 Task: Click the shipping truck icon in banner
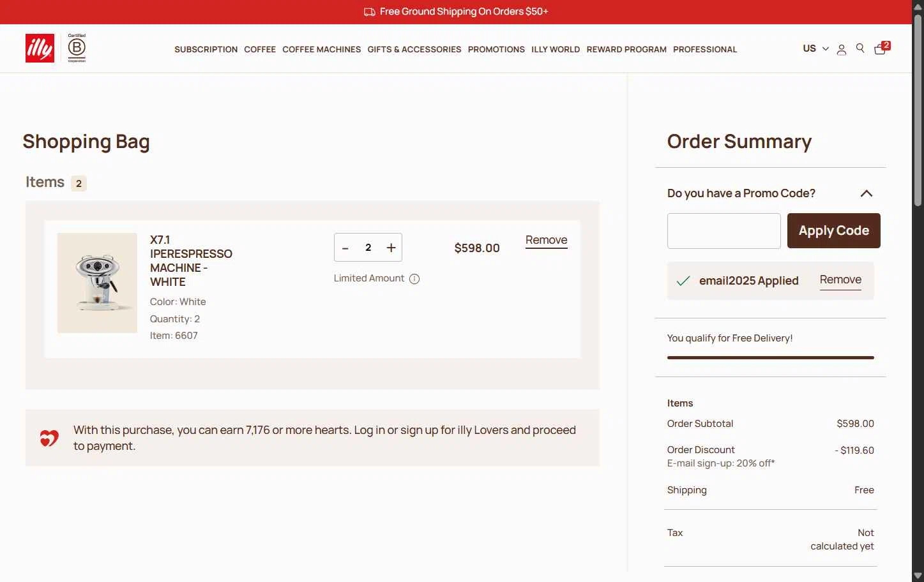369,12
